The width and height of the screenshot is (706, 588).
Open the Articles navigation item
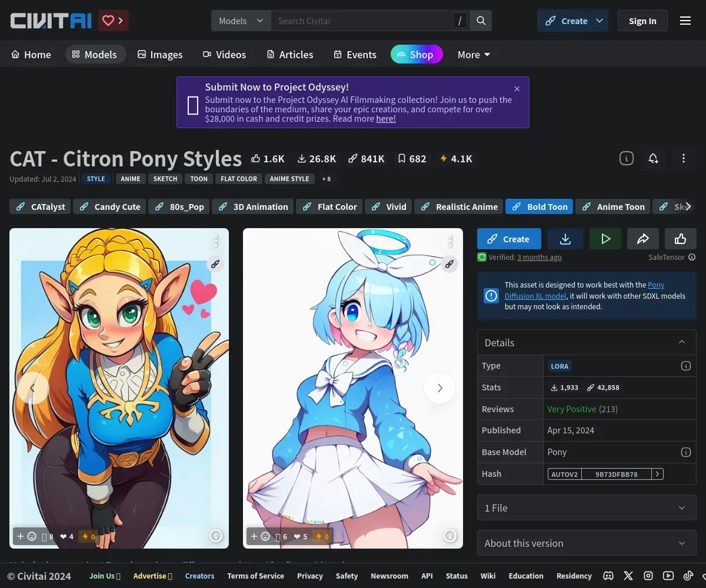tap(289, 54)
